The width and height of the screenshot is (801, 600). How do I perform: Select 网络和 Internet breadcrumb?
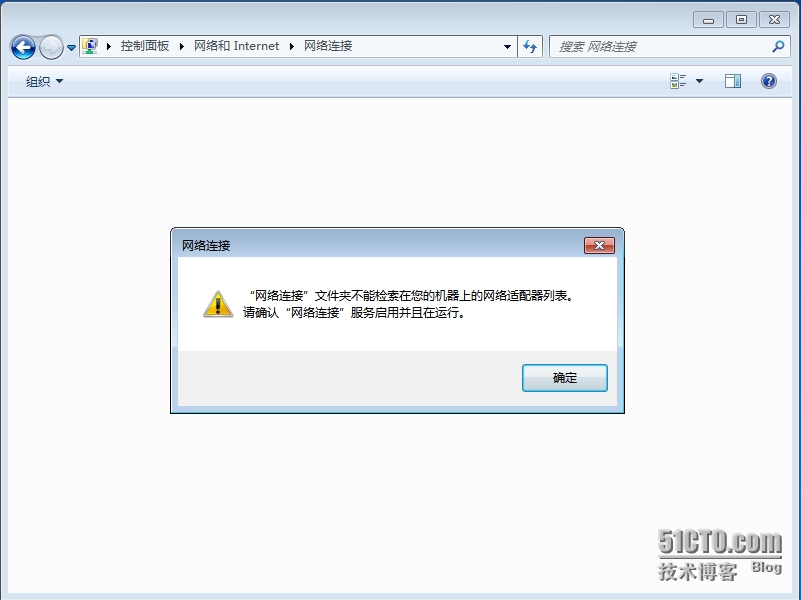(x=236, y=46)
